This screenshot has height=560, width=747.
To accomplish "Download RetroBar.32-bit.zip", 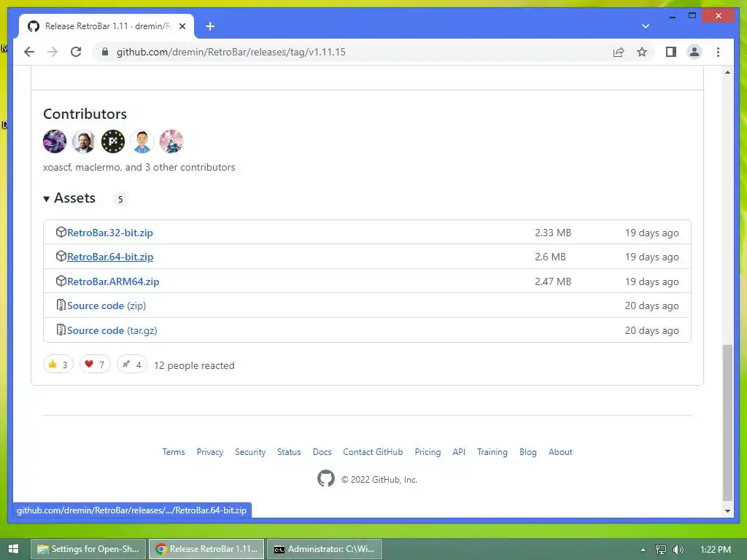I will (x=110, y=233).
